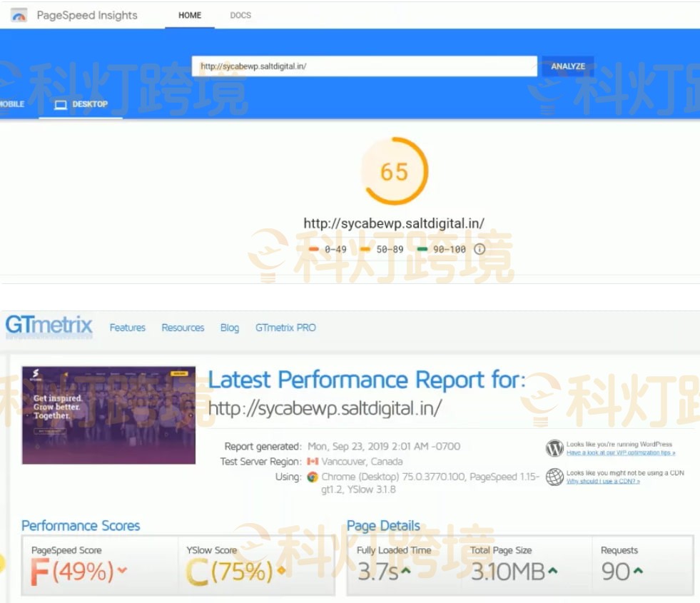Click the Fully Loaded Time 3.7s value
This screenshot has width=700, height=603.
(x=377, y=572)
